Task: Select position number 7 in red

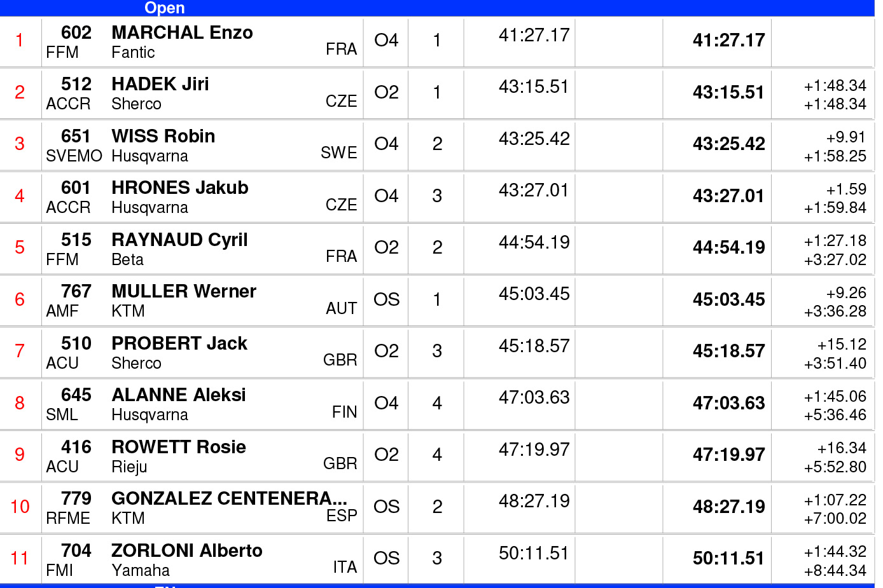Action: (20, 351)
